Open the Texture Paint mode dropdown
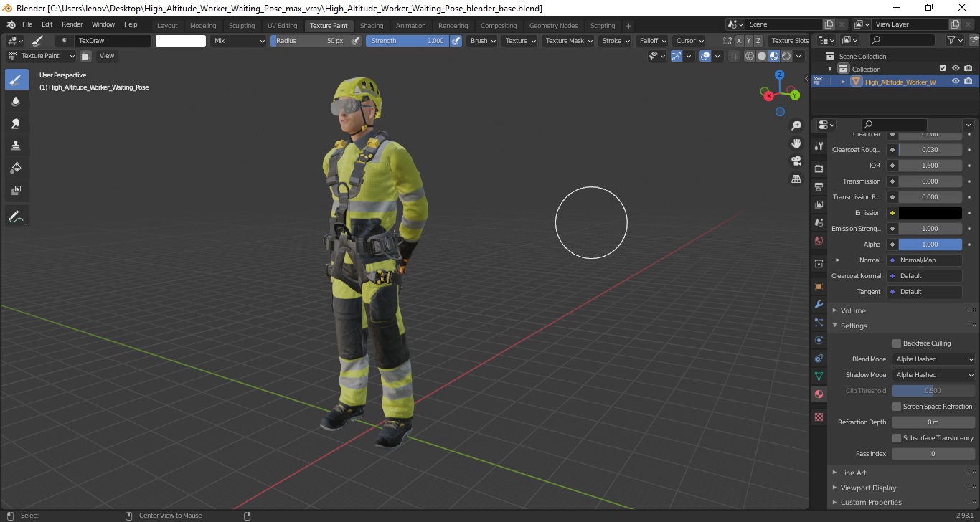This screenshot has height=522, width=980. click(x=41, y=56)
